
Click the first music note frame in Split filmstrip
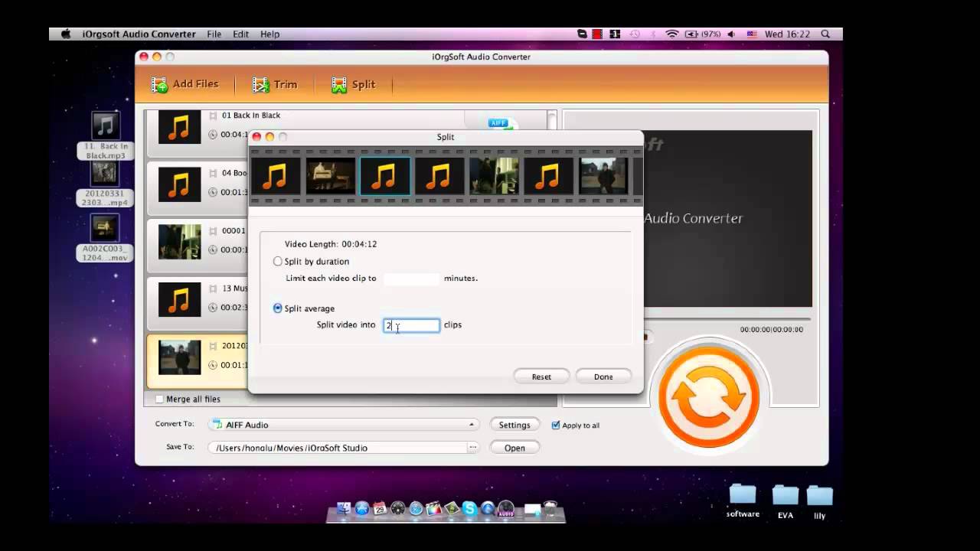coord(275,175)
